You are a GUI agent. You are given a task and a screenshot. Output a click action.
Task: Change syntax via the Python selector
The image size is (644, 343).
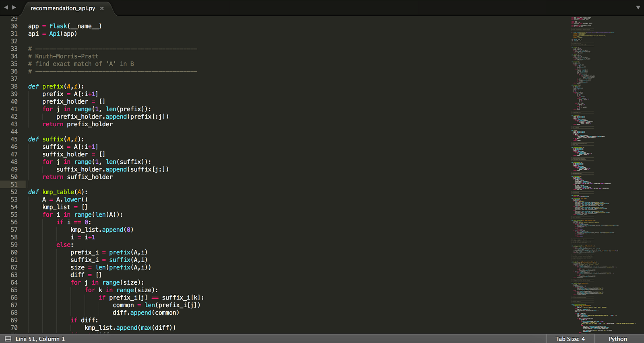pos(618,339)
